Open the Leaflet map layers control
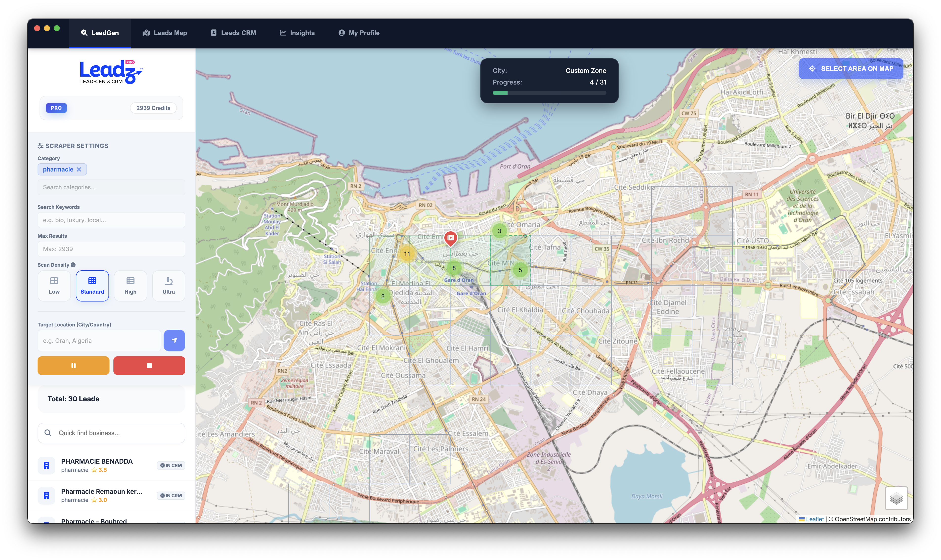The height and width of the screenshot is (560, 941). (897, 498)
